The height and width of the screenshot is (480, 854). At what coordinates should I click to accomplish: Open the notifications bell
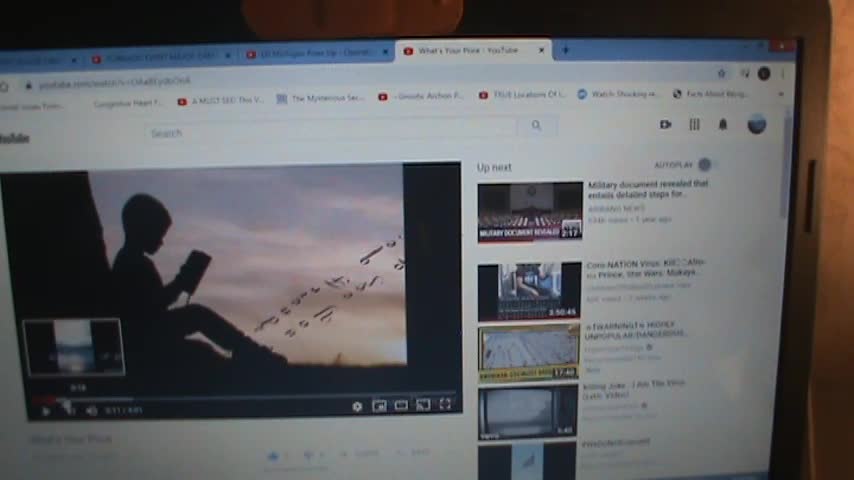point(723,125)
